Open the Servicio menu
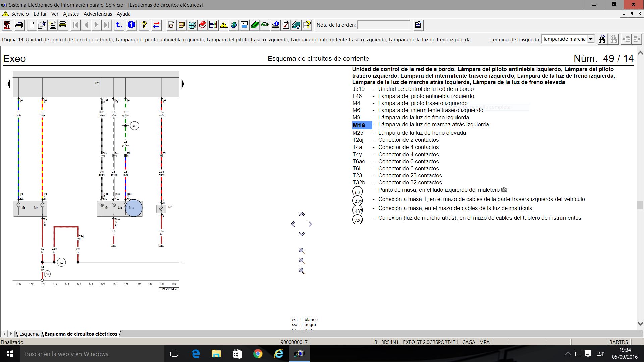This screenshot has width=644, height=362. 20,14
